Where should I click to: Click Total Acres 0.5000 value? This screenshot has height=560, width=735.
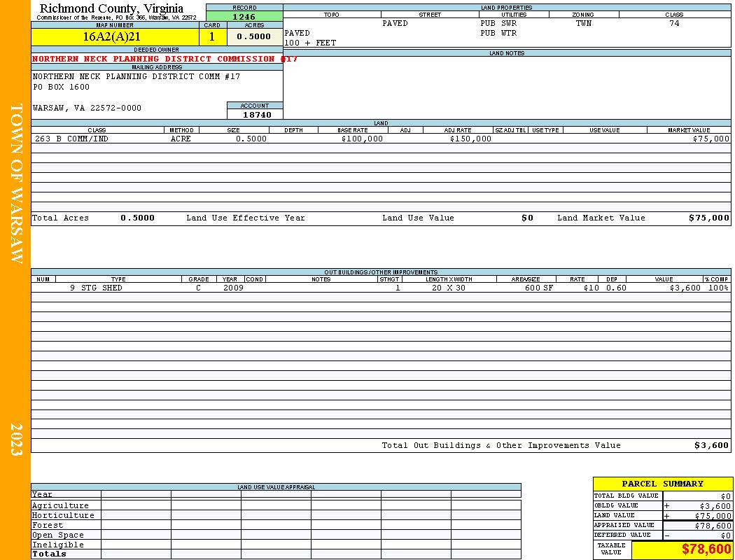coord(137,218)
